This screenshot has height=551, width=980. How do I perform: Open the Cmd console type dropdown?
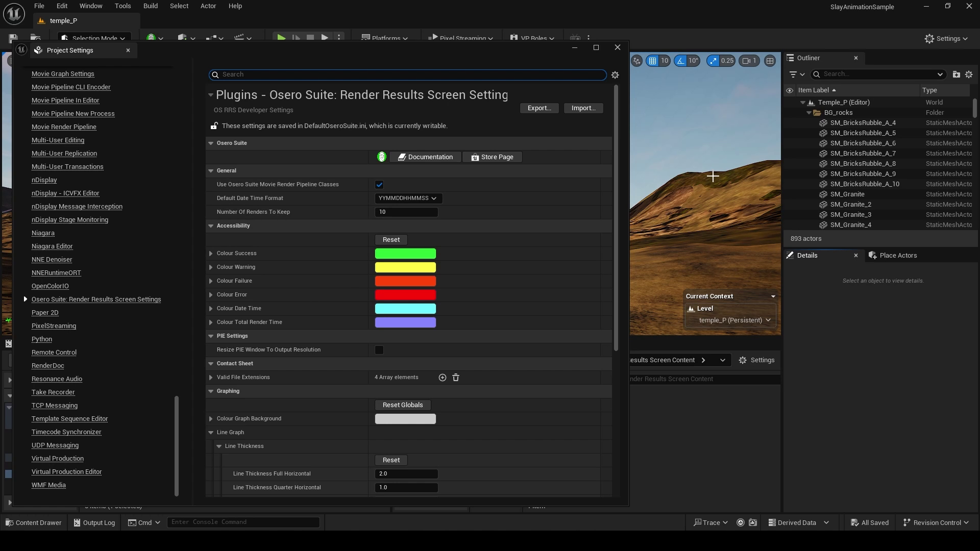(144, 522)
